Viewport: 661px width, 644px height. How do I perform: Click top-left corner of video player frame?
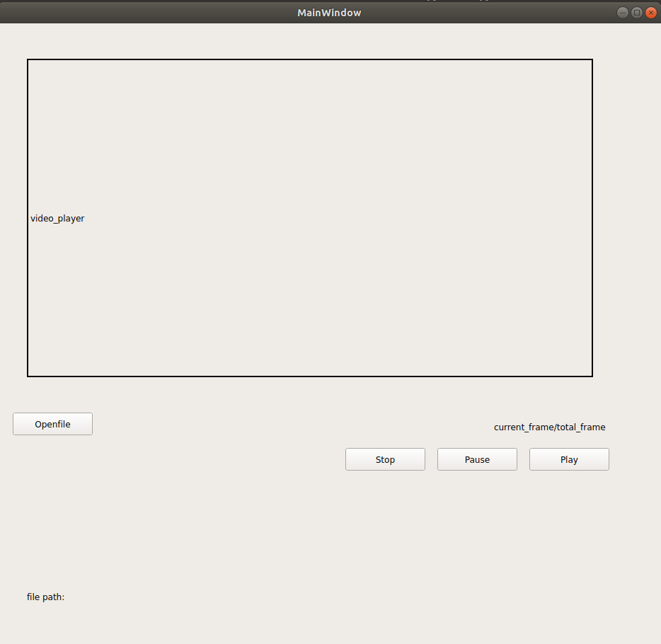pos(28,60)
